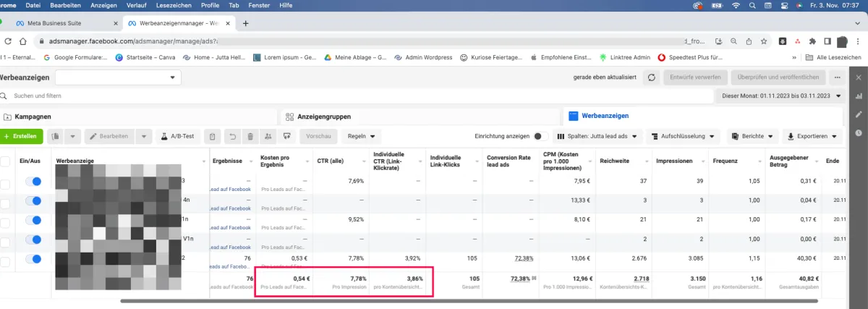
Task: Toggle the first ad's Ein/Aus switch
Action: [x=32, y=182]
